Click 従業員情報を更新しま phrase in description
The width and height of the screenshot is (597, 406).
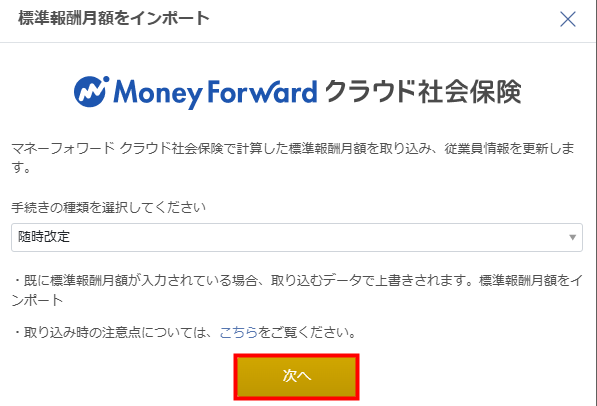point(509,148)
